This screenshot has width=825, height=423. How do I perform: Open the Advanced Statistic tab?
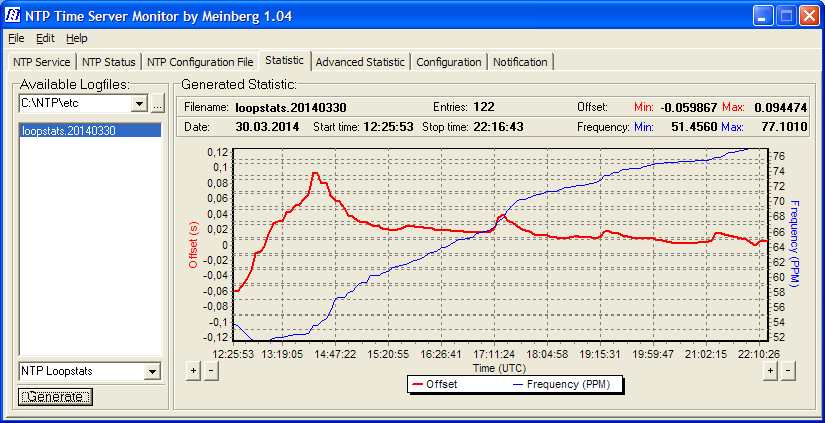pos(360,62)
